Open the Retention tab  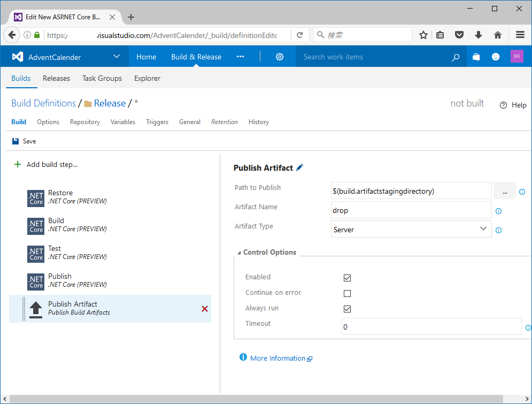pyautogui.click(x=224, y=122)
